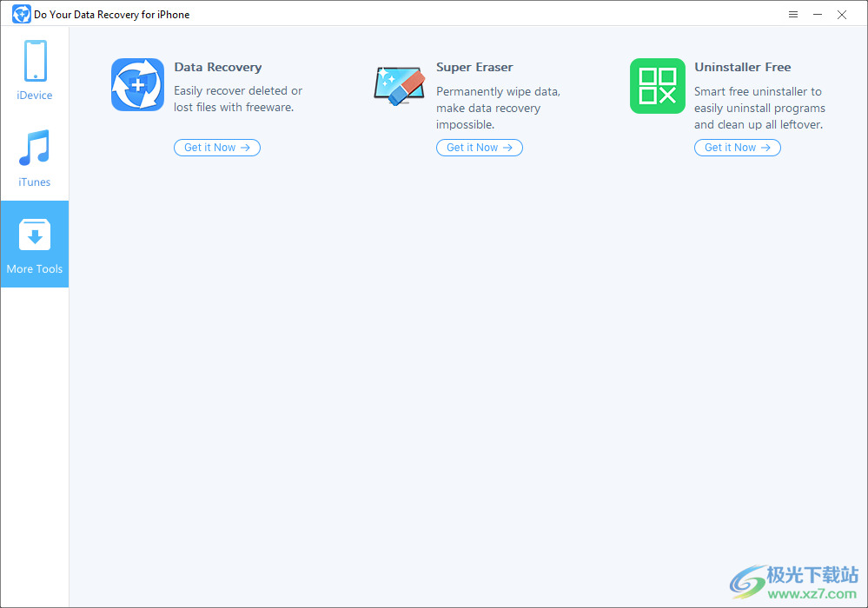Image resolution: width=868 pixels, height=608 pixels.
Task: Minimize the application window
Action: (x=818, y=15)
